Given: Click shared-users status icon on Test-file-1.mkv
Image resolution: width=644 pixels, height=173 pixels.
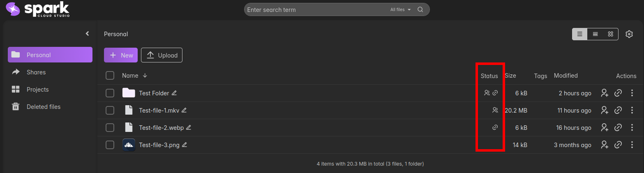Looking at the screenshot, I should coord(495,110).
